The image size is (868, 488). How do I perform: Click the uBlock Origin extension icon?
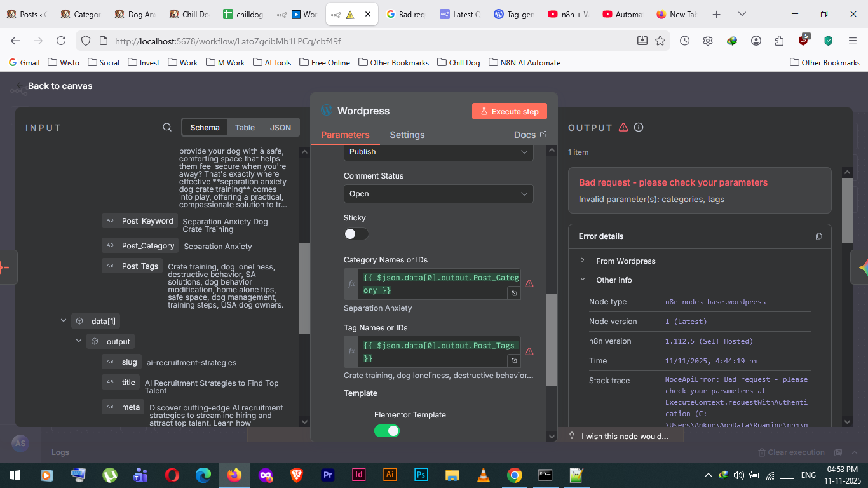[804, 40]
